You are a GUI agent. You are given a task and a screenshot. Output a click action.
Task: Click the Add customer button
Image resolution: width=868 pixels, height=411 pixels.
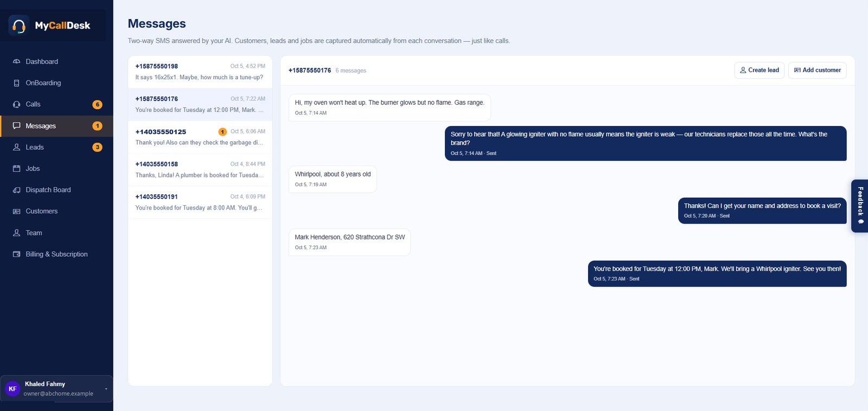818,70
